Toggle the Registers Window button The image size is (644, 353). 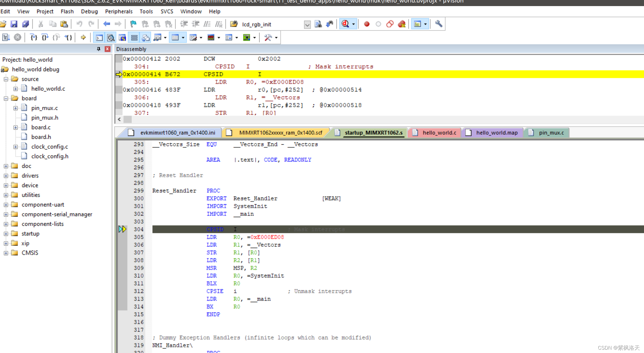(x=134, y=38)
